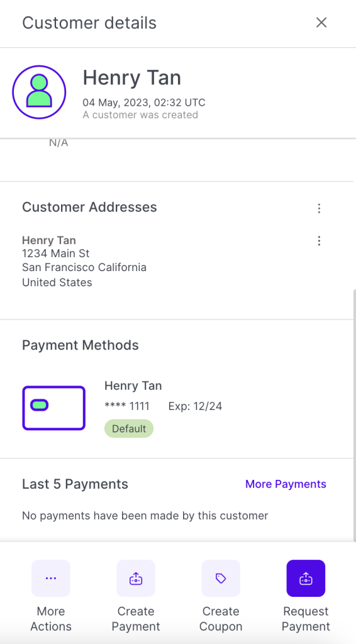The height and width of the screenshot is (644, 356).
Task: Open options for the 1234 Main St address
Action: pos(319,241)
